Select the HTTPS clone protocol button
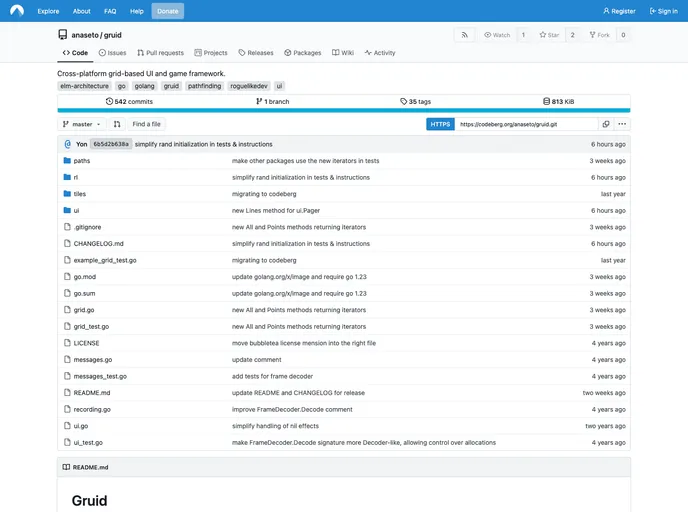This screenshot has width=688, height=512. 440,124
